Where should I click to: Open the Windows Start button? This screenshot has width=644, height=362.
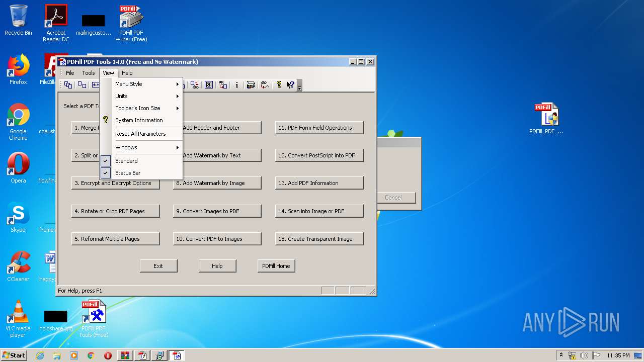[14, 355]
